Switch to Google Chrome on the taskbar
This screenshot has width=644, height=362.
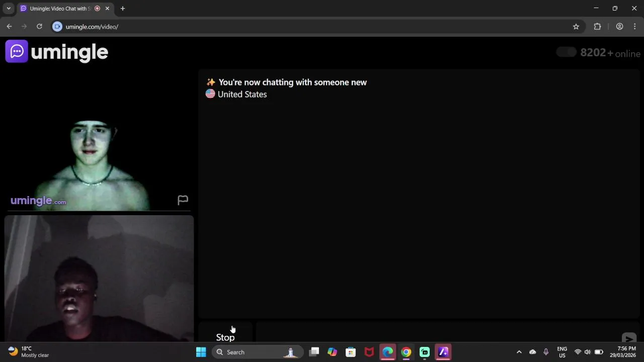click(406, 352)
